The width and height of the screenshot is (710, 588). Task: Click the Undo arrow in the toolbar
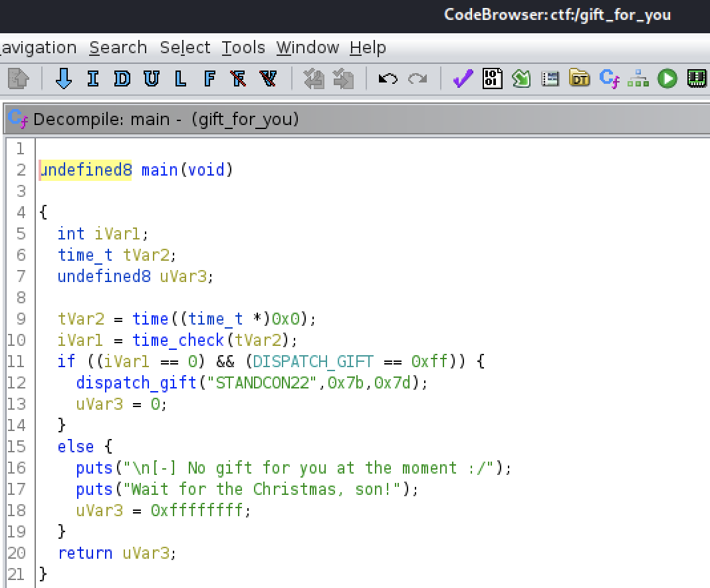pyautogui.click(x=388, y=79)
